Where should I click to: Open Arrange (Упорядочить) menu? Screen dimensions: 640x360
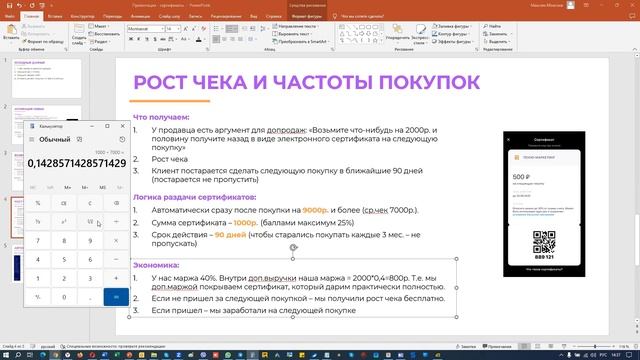pos(397,34)
